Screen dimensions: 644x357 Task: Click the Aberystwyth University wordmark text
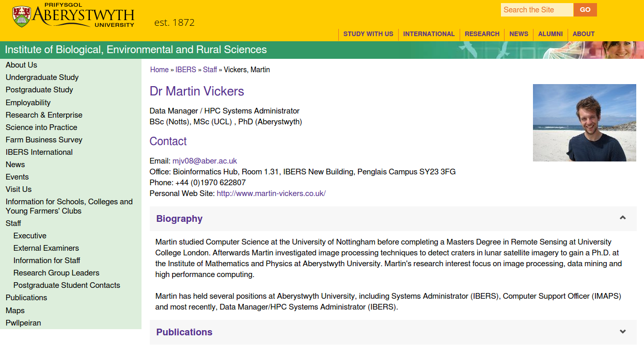[x=83, y=15]
